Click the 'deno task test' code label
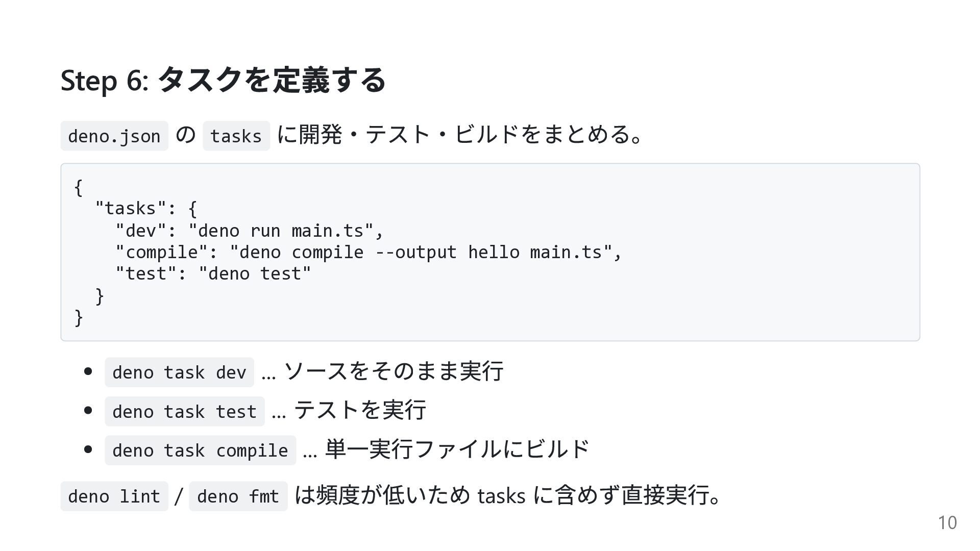This screenshot has width=980, height=551. [x=185, y=411]
